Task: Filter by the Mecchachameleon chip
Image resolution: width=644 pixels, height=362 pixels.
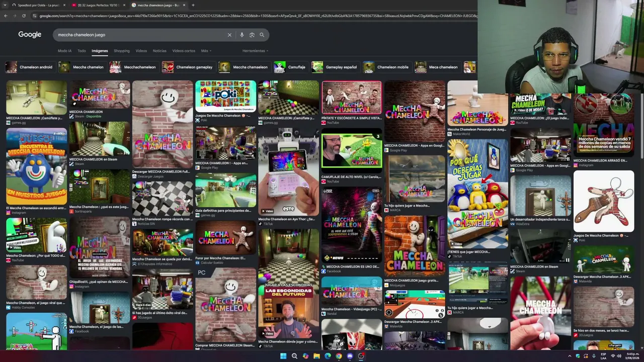Action: pyautogui.click(x=134, y=67)
